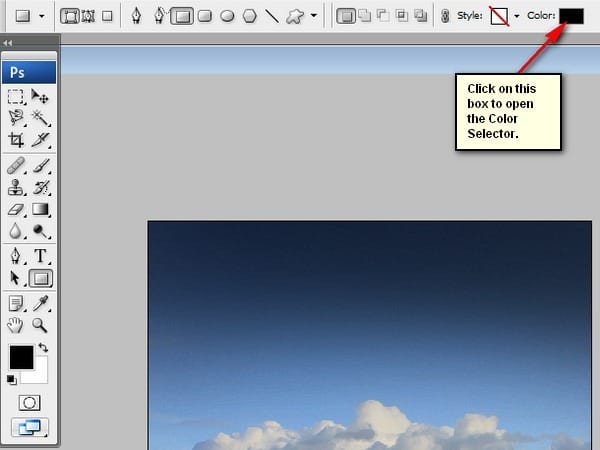
Task: Select the Rectangular Marquee tool
Action: pos(16,97)
